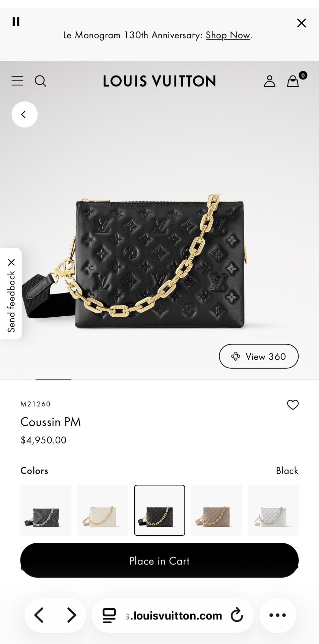The width and height of the screenshot is (319, 644).
Task: Dismiss the Monogram Anniversary banner
Action: pyautogui.click(x=302, y=23)
